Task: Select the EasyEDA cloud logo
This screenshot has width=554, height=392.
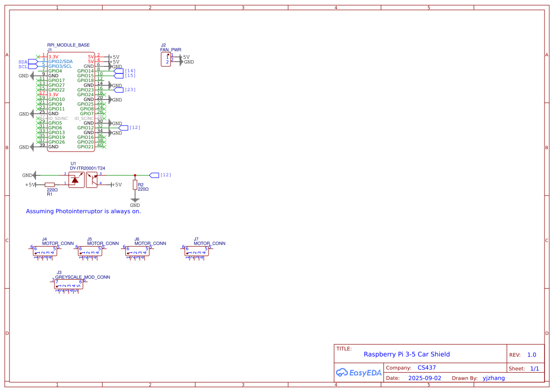Action: tap(359, 373)
